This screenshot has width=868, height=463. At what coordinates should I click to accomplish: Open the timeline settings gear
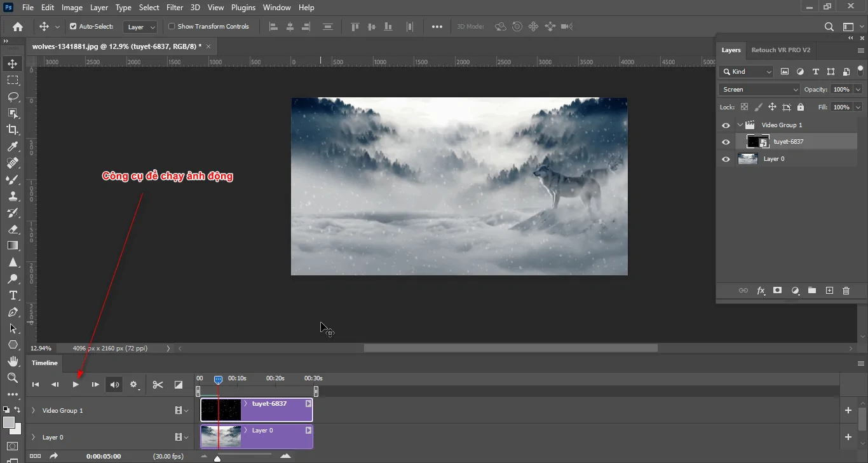[x=134, y=384]
